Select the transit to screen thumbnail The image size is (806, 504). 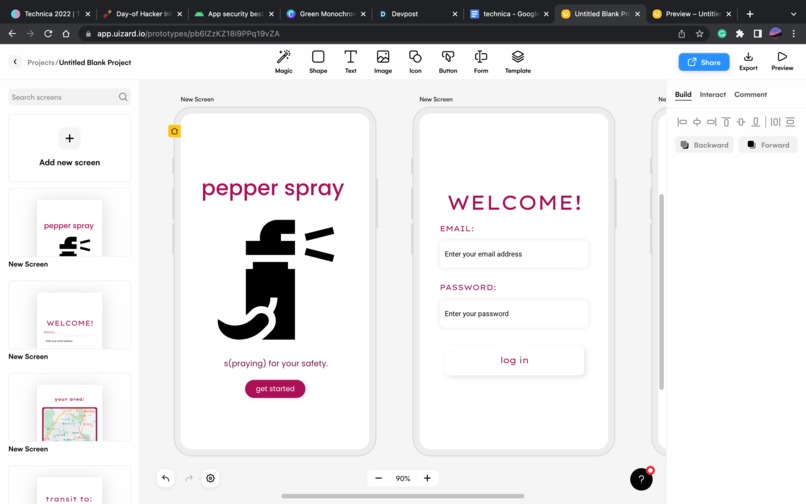(69, 485)
